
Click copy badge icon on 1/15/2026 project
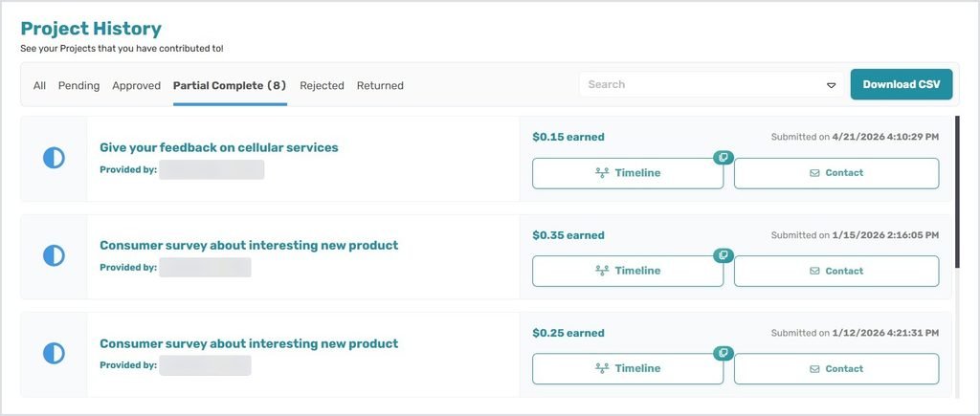click(x=724, y=254)
